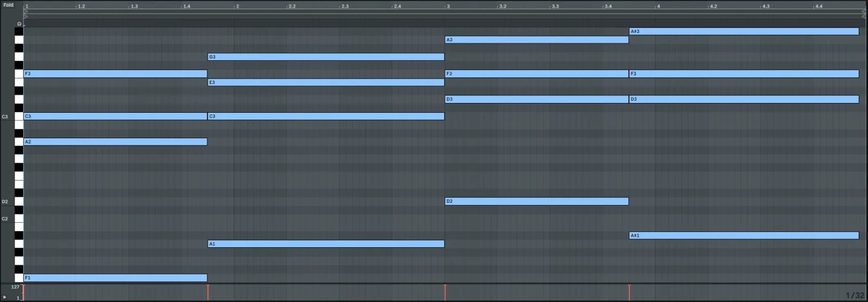The width and height of the screenshot is (868, 302).
Task: Select the A1 note
Action: point(326,244)
